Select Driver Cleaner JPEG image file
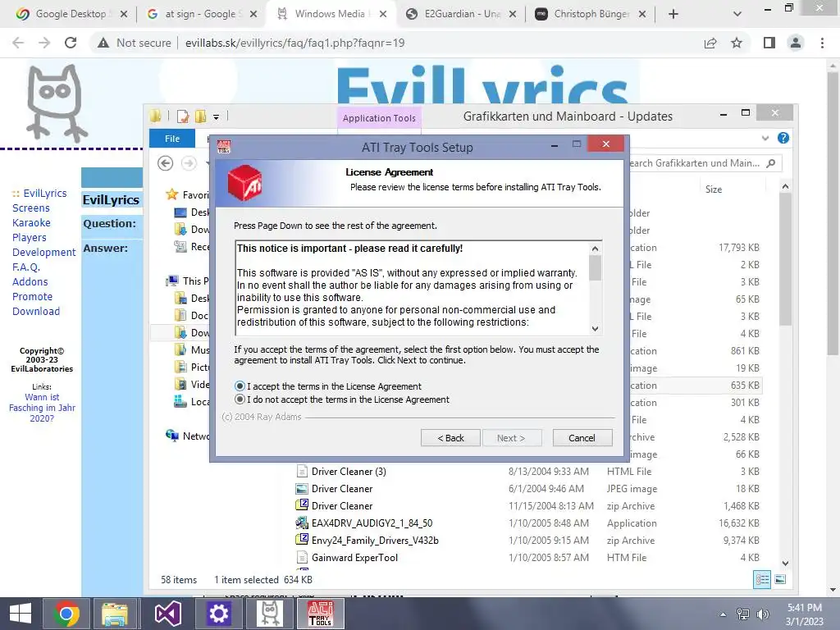Image resolution: width=840 pixels, height=630 pixels. tap(342, 489)
